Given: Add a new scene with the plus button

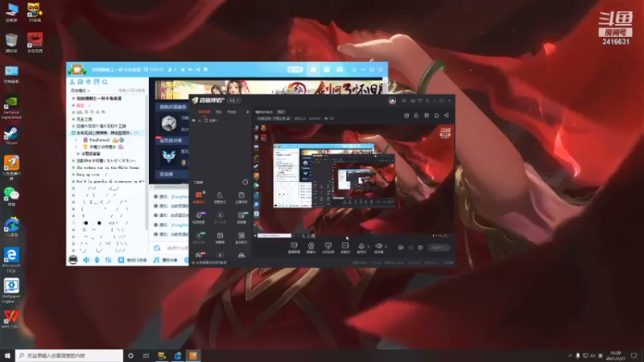Looking at the screenshot, I should [247, 112].
